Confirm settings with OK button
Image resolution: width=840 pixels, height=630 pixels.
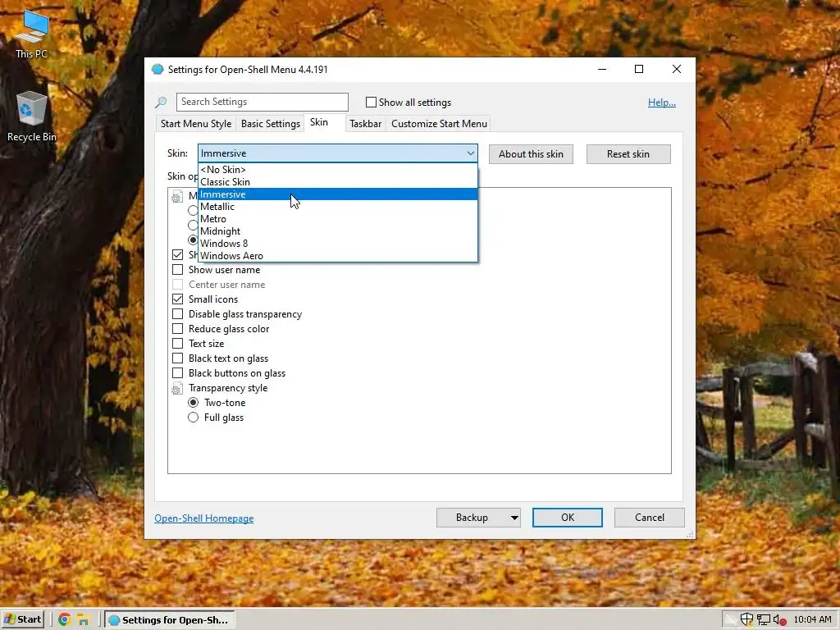point(568,518)
